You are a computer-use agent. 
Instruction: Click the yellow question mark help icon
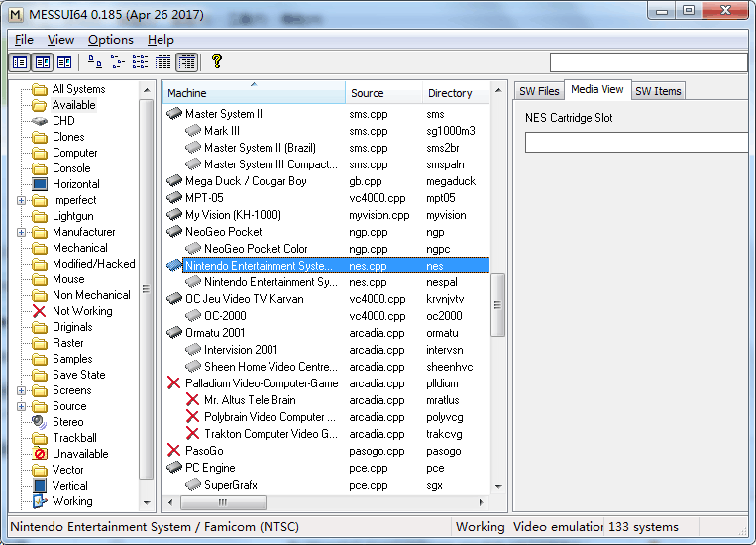[217, 62]
